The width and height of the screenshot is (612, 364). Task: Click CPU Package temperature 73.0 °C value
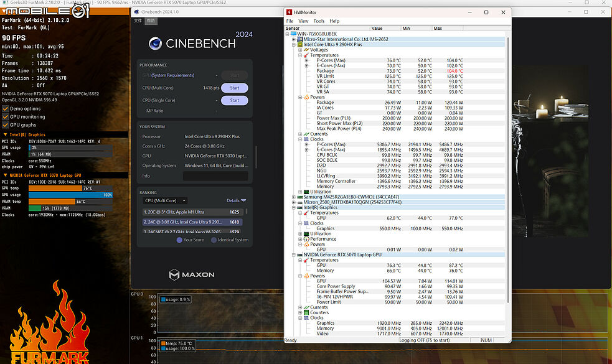pos(393,71)
